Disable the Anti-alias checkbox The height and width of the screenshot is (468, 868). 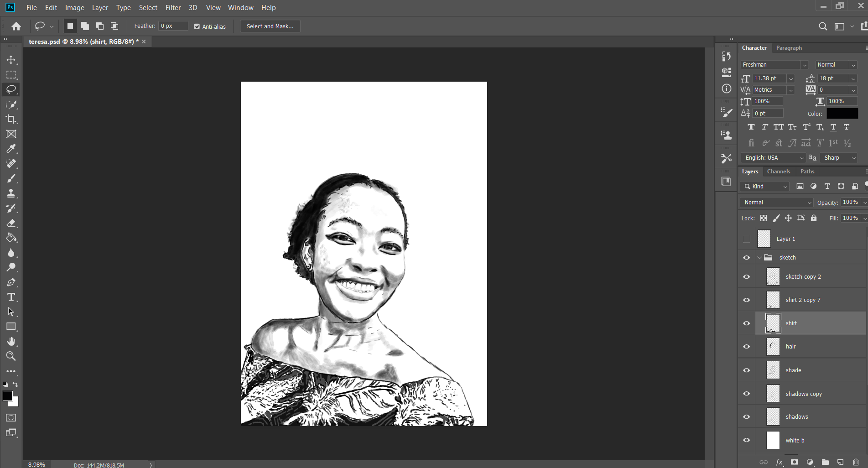click(x=196, y=26)
